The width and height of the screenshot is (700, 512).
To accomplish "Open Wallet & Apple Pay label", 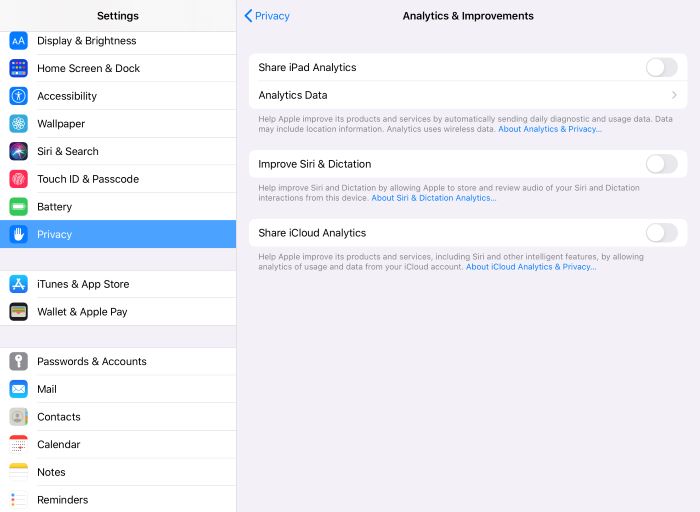I will [x=82, y=312].
